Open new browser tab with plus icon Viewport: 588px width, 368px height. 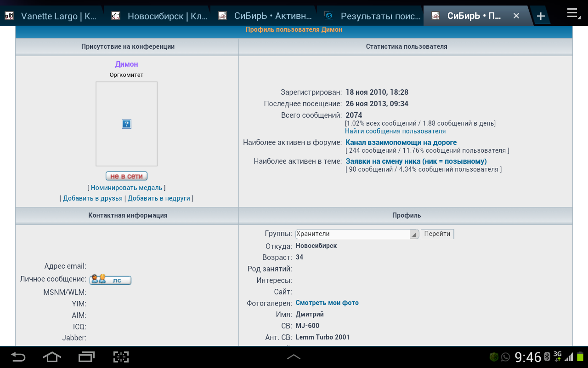(541, 16)
